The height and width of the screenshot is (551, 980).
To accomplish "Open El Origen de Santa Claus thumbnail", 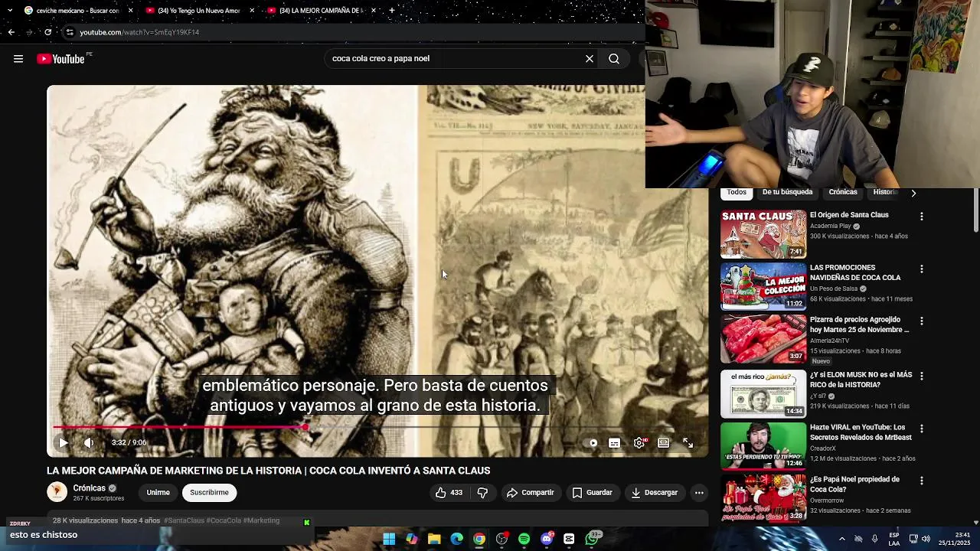I will click(x=763, y=234).
